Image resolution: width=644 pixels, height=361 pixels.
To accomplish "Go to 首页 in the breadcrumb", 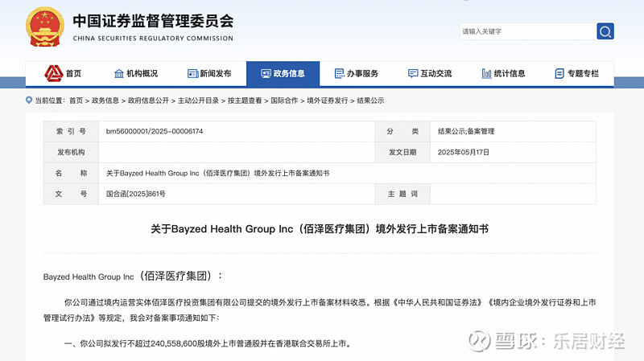I will 76,101.
